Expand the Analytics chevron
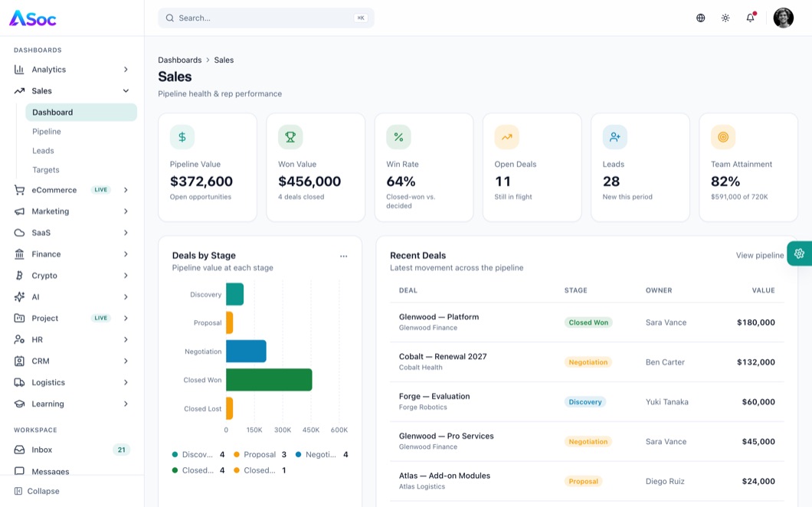 pos(126,70)
